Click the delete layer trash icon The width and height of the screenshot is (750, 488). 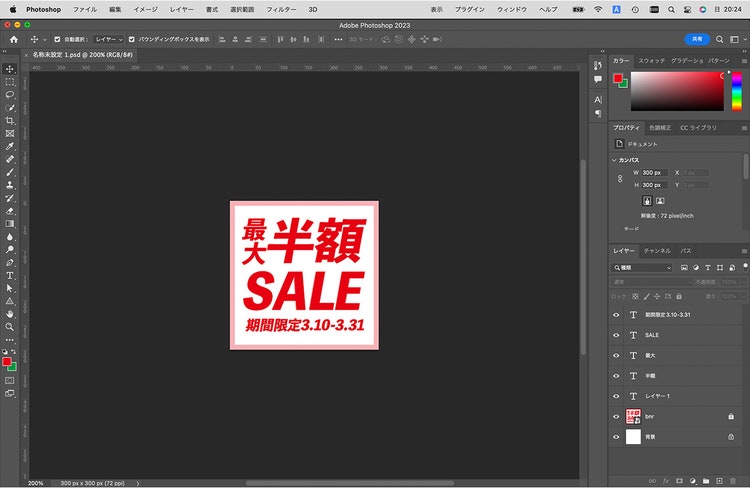point(733,481)
